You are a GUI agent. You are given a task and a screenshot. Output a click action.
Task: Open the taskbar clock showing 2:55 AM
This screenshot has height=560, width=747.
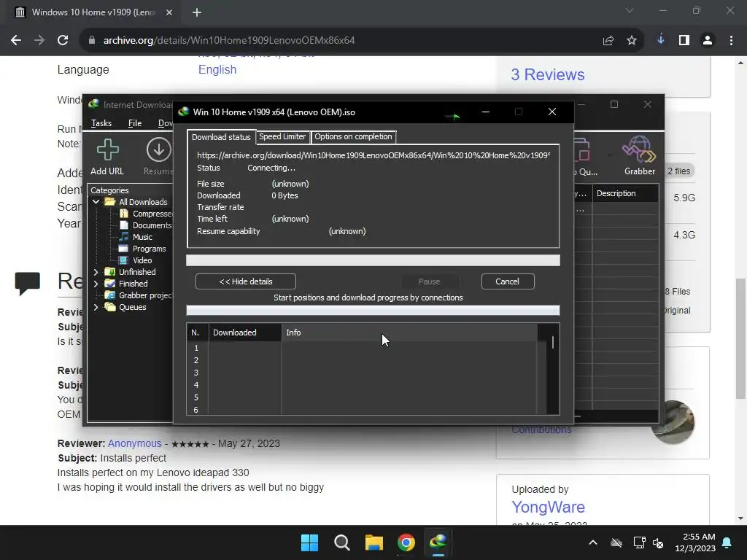[695, 542]
